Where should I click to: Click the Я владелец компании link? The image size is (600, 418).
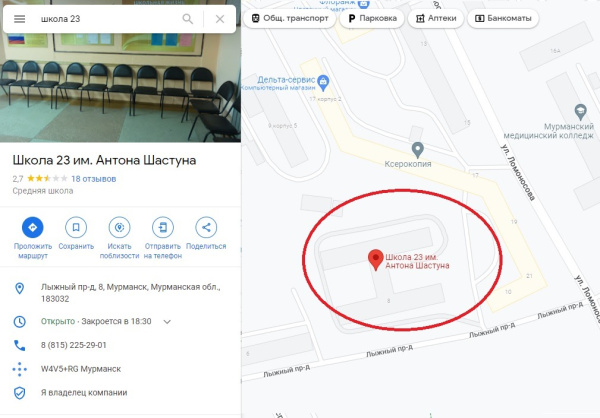pyautogui.click(x=84, y=392)
